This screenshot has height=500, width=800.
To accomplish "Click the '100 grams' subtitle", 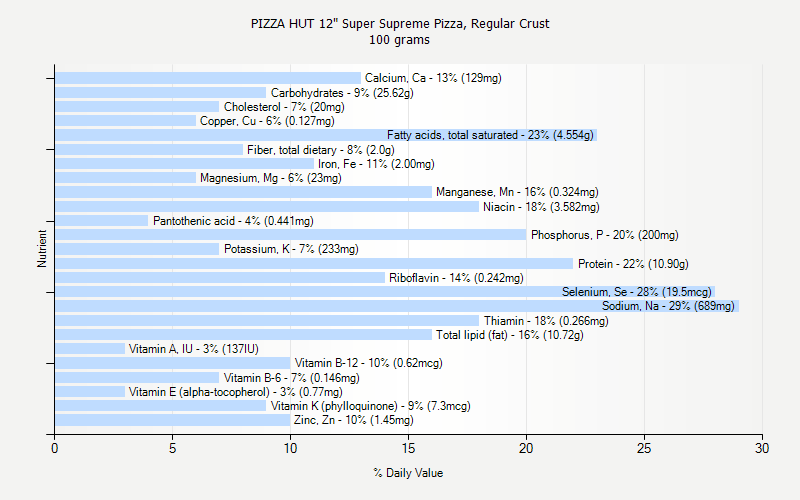I will click(399, 40).
